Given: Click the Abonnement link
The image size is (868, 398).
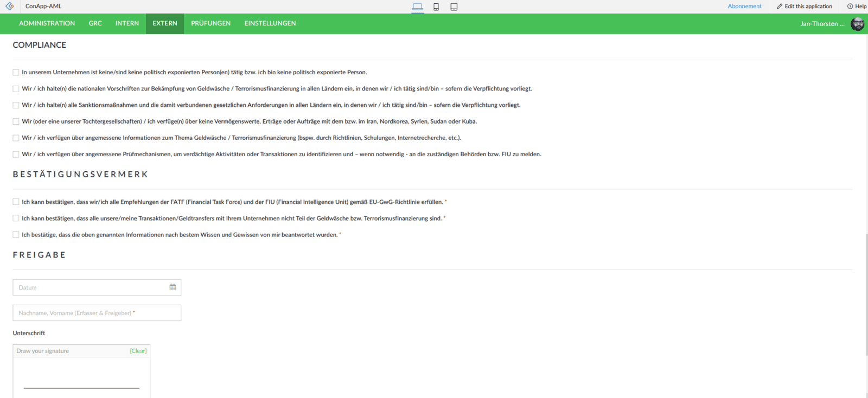Looking at the screenshot, I should [744, 7].
